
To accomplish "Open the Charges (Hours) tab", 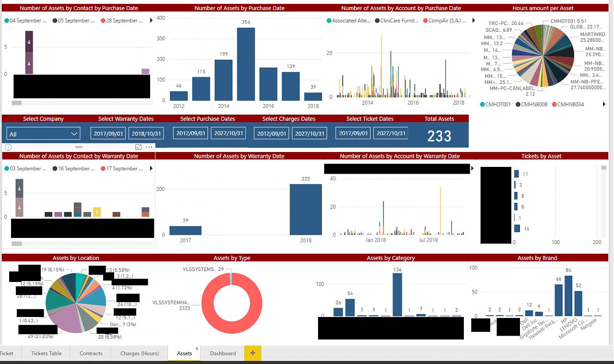I will [x=139, y=353].
